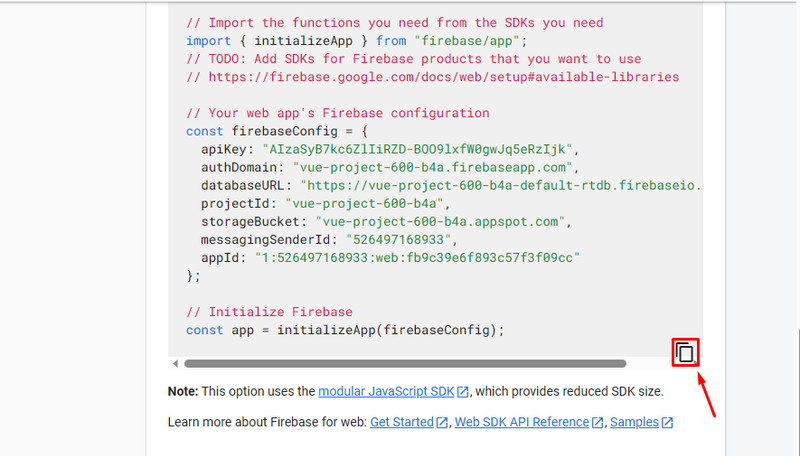Viewport: 800px width, 456px height.
Task: Click the code block left scroll arrow
Action: click(x=176, y=364)
